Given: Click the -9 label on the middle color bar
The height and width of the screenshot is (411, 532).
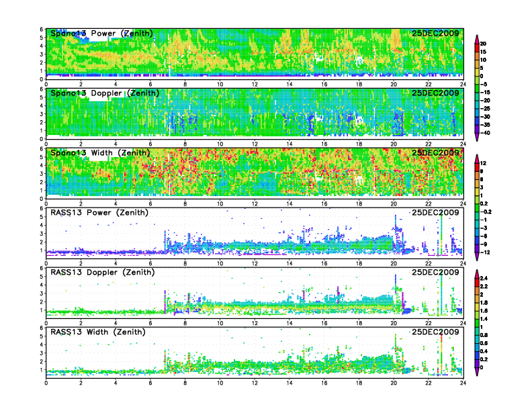Looking at the screenshot, I should 484,244.
